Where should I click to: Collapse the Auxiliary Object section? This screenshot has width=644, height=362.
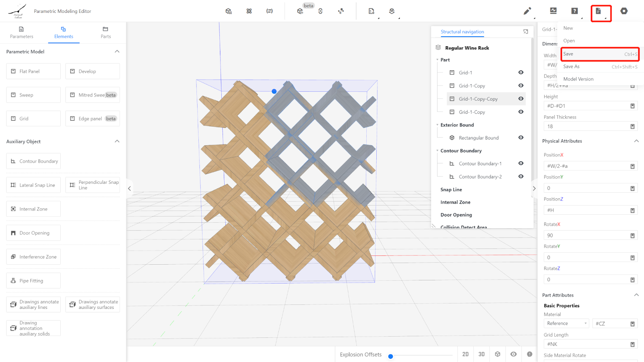117,141
